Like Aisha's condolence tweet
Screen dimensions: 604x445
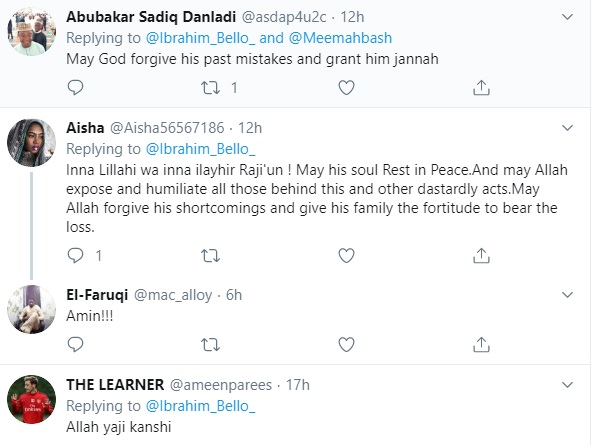click(347, 257)
